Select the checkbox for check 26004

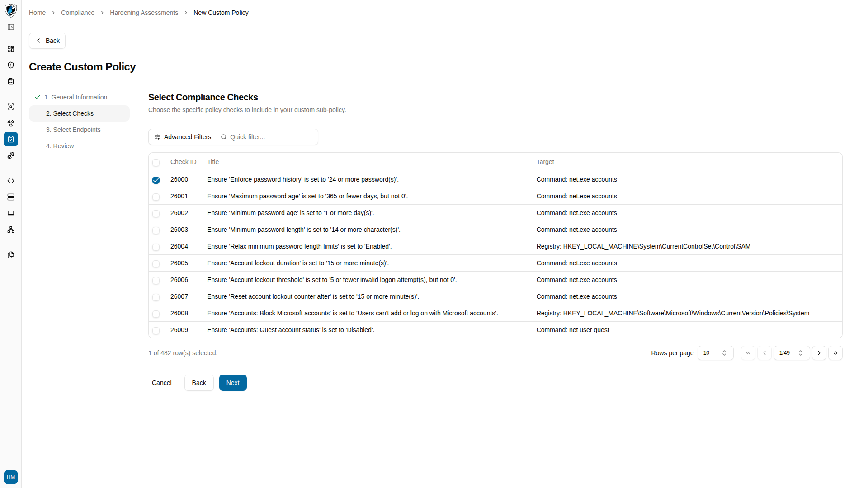coord(156,247)
